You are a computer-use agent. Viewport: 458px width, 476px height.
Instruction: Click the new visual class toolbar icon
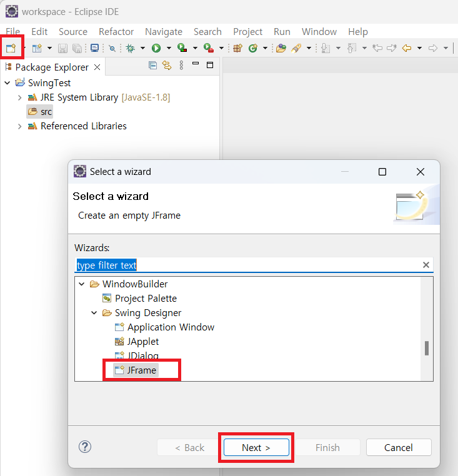click(x=37, y=48)
